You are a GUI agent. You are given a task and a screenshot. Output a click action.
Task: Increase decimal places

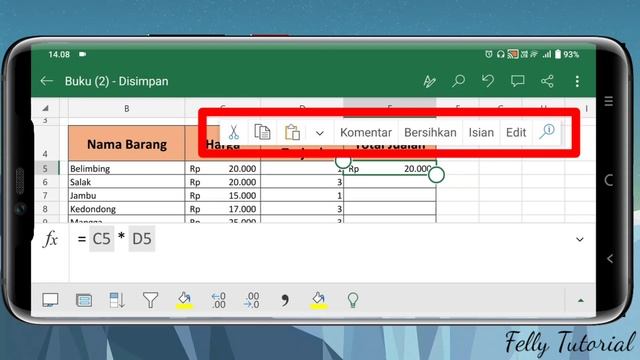218,300
